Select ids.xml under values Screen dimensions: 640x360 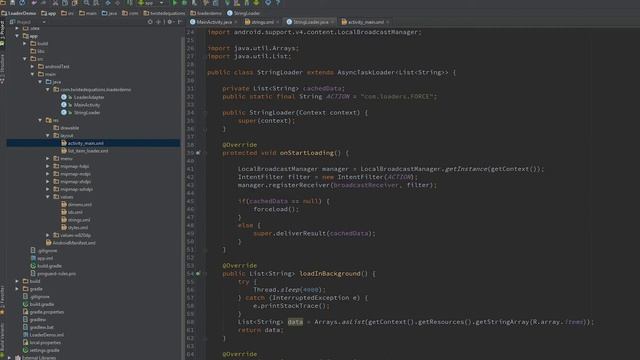tap(72, 212)
